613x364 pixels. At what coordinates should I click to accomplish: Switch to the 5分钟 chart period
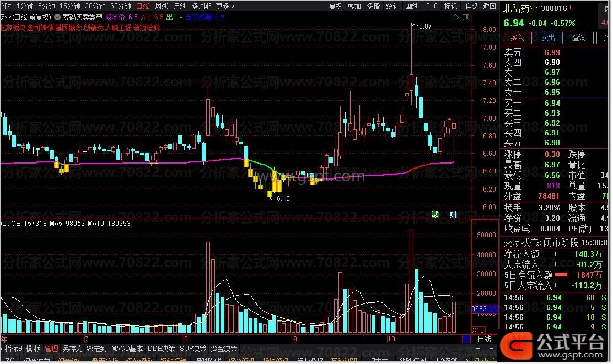46,6
